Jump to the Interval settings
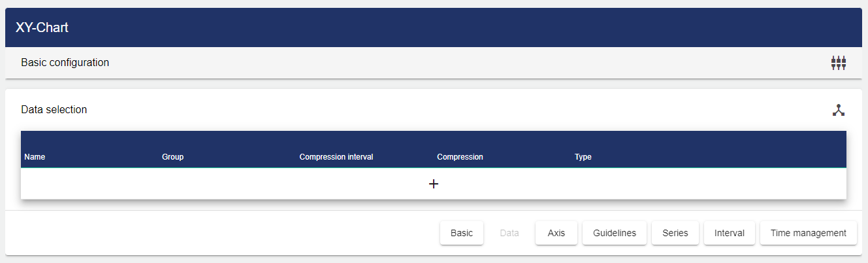 (x=730, y=233)
